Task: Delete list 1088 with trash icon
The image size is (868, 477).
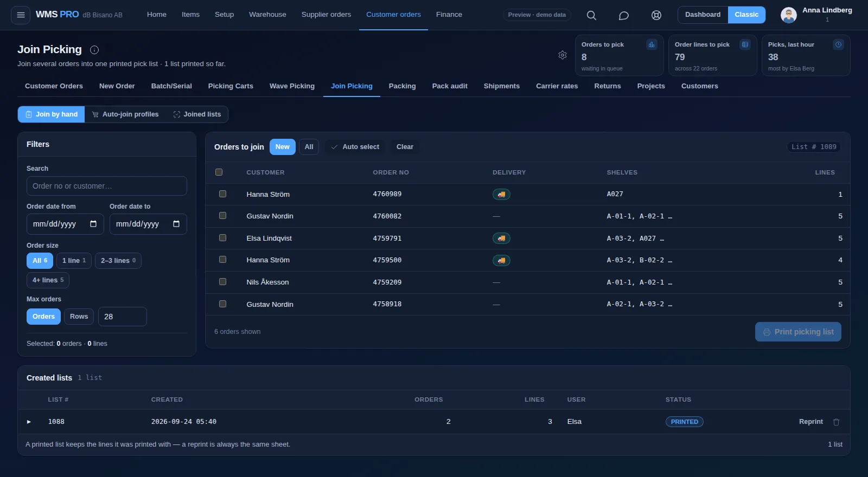Action: [x=836, y=422]
